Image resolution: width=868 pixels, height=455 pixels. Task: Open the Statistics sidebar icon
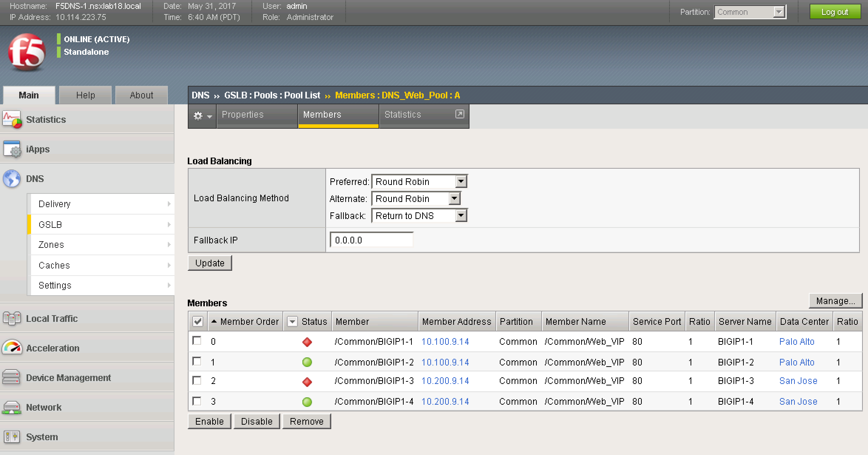pyautogui.click(x=12, y=119)
